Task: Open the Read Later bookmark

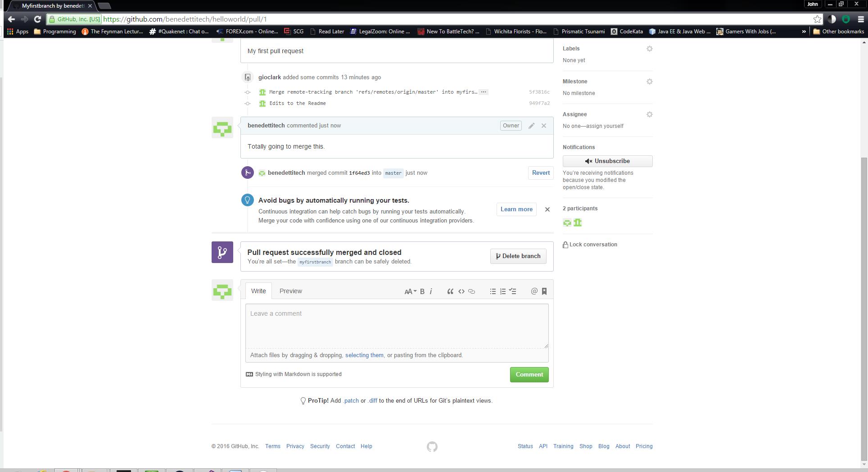Action: coord(327,32)
